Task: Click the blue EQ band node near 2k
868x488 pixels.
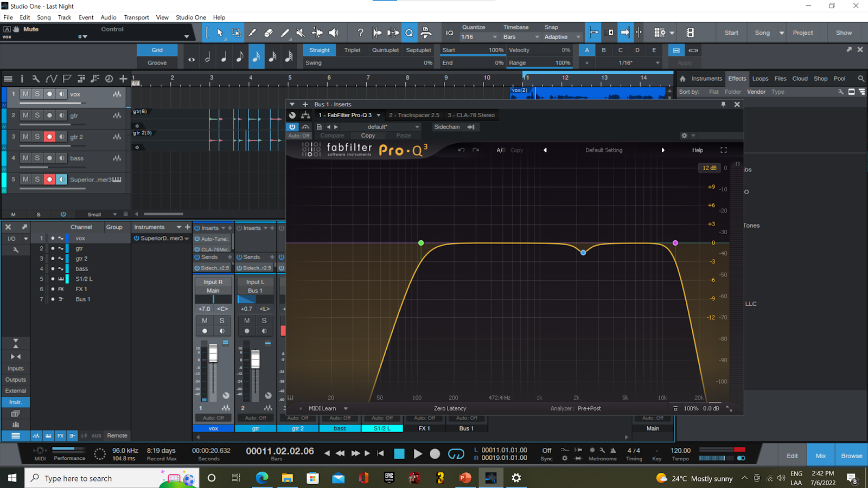Action: 583,253
